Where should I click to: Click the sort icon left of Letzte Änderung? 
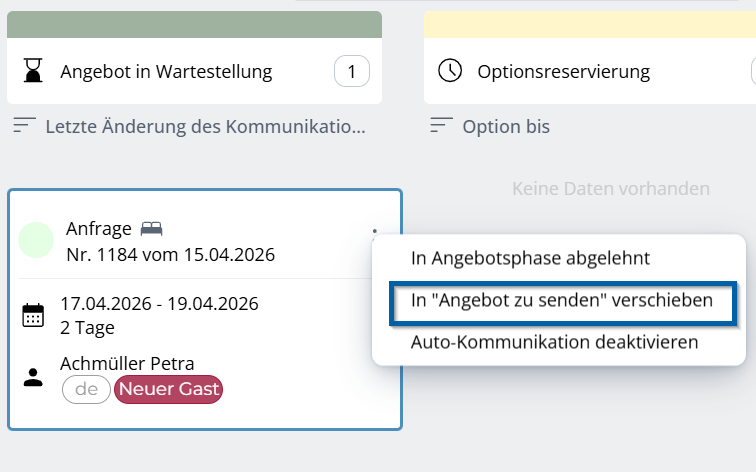click(25, 127)
